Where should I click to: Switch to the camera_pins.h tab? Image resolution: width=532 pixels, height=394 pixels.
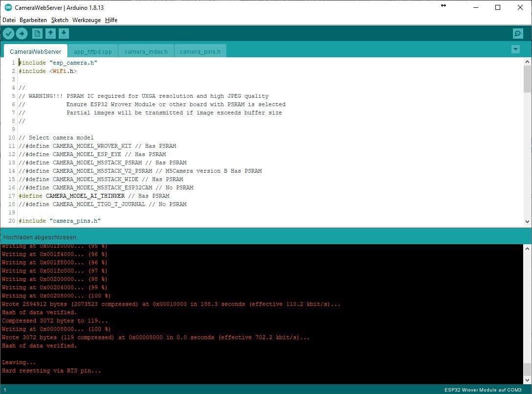tap(200, 51)
